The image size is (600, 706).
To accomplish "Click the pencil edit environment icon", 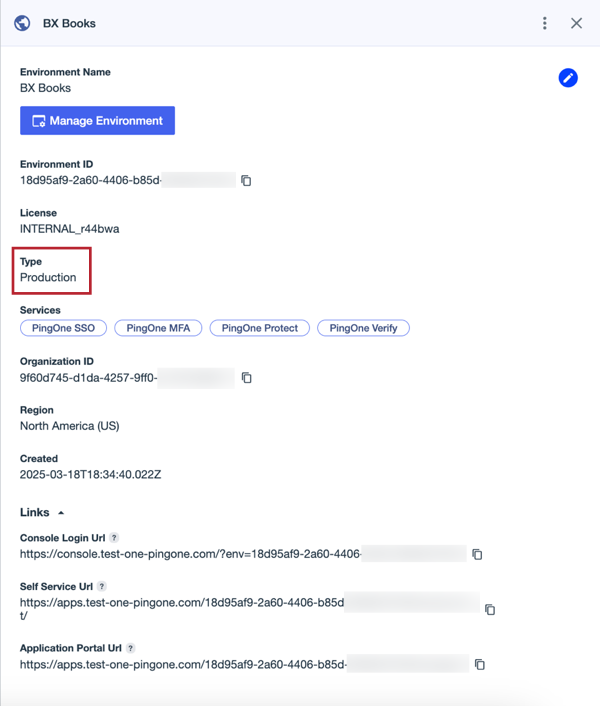I will 568,78.
